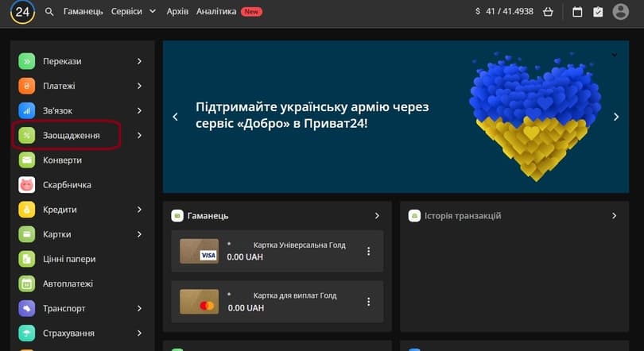Expand the Картки submenu arrow
This screenshot has height=351, width=644.
point(139,234)
